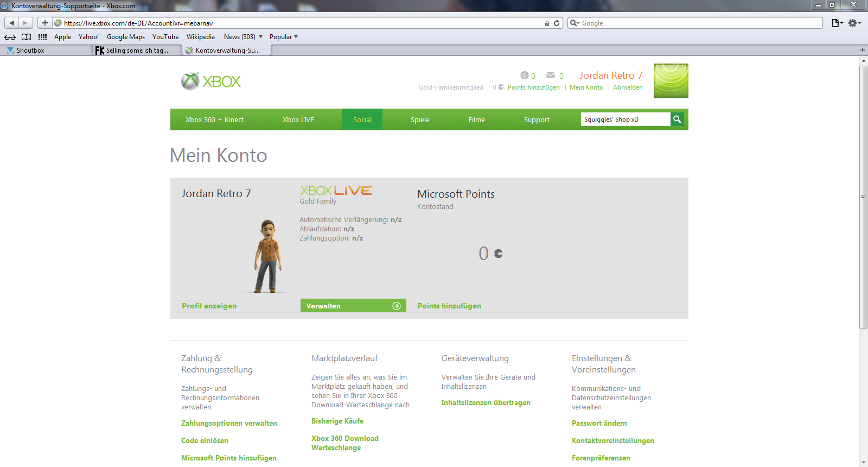Open Xbox 360 Download-Warteschlange link
The height and width of the screenshot is (467, 868).
pyautogui.click(x=346, y=443)
